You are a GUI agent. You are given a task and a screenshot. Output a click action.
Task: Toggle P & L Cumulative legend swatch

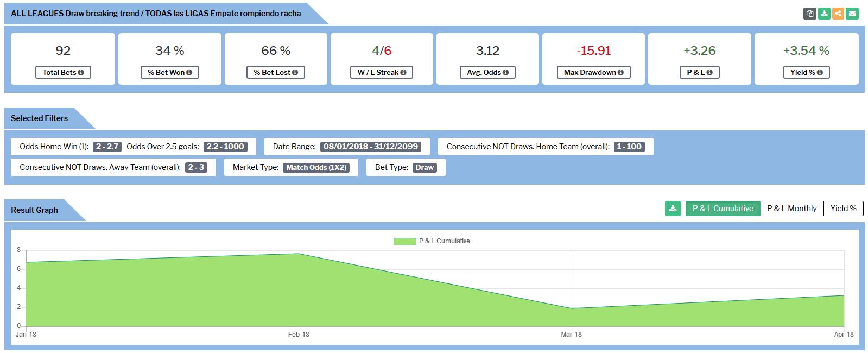point(404,241)
